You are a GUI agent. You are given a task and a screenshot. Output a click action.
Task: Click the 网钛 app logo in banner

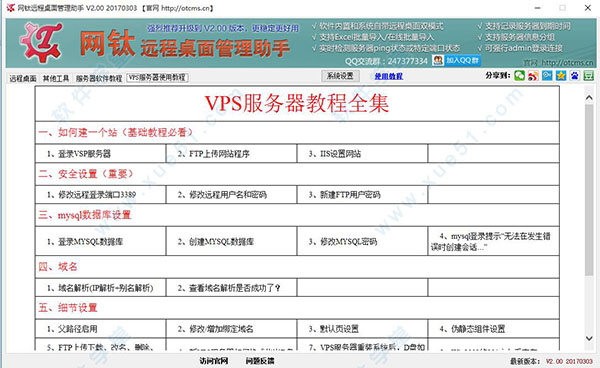(x=42, y=42)
